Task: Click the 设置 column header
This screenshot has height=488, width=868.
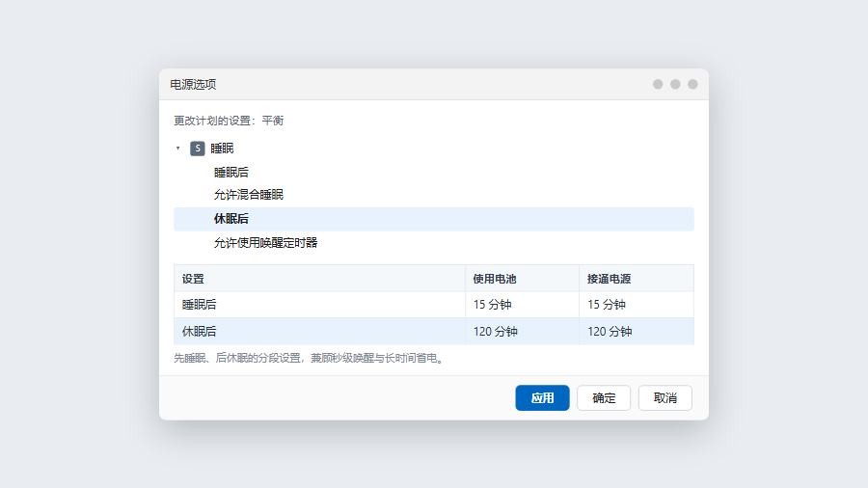Action: tap(319, 279)
